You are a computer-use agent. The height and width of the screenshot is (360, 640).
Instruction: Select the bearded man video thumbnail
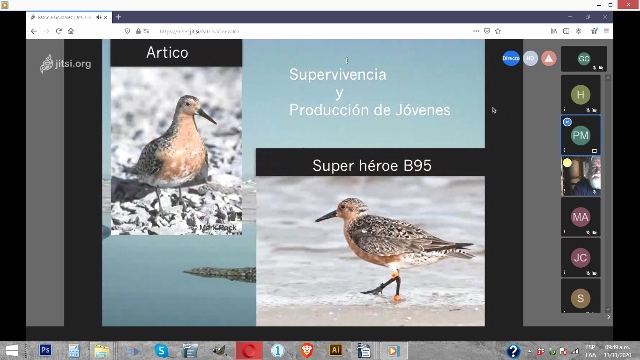click(580, 176)
